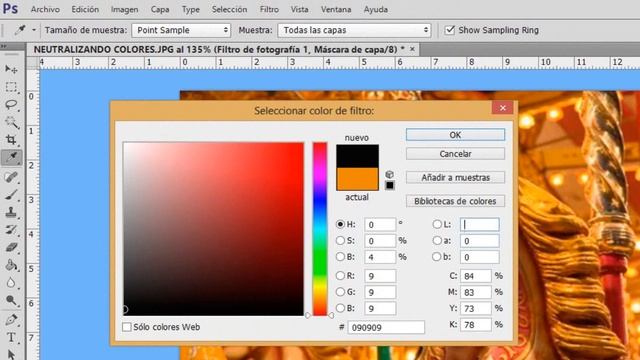Viewport: 640px width, 360px height.
Task: Select the Clone Stamp tool
Action: point(11,212)
